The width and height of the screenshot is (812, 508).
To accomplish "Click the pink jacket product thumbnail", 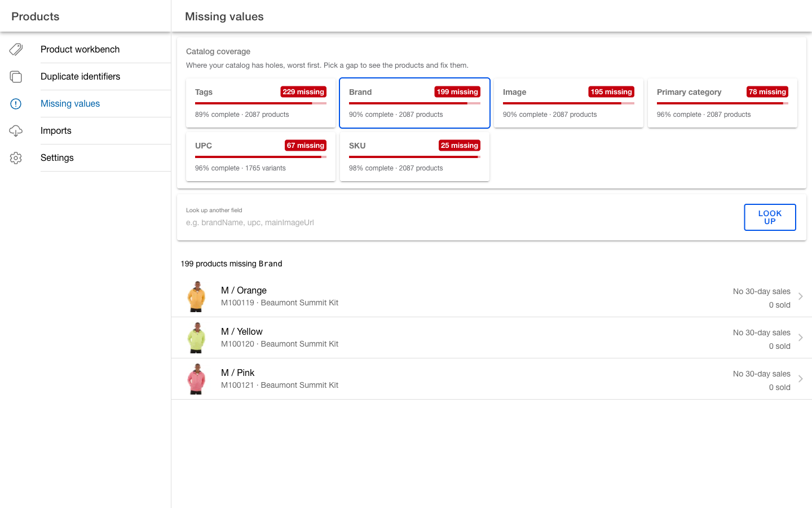I will click(x=196, y=379).
